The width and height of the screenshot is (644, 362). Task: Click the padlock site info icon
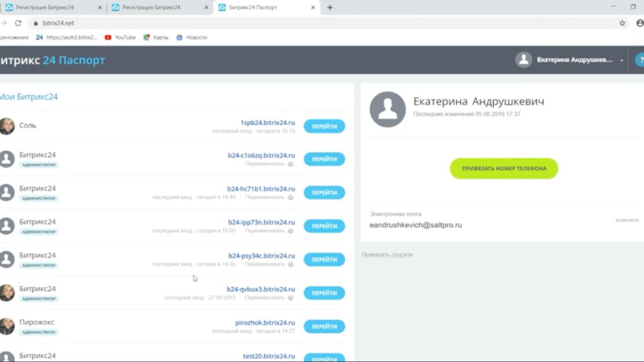coord(36,23)
